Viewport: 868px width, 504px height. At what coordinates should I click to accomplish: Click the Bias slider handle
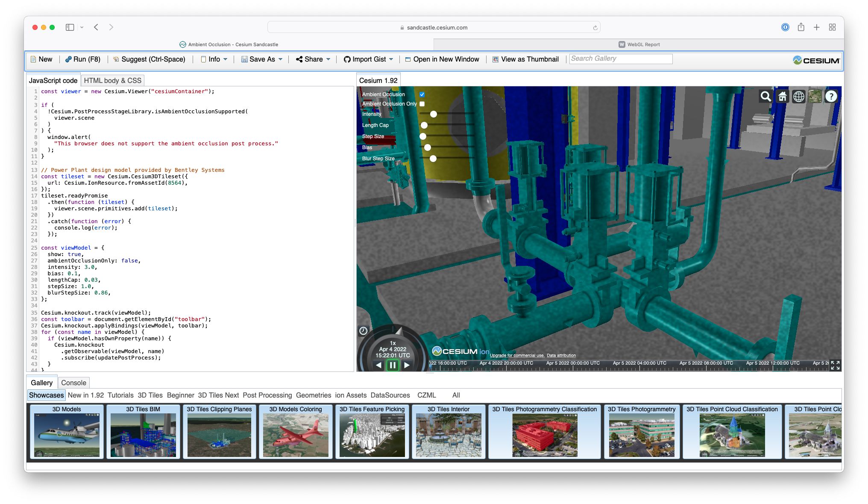[x=428, y=147]
